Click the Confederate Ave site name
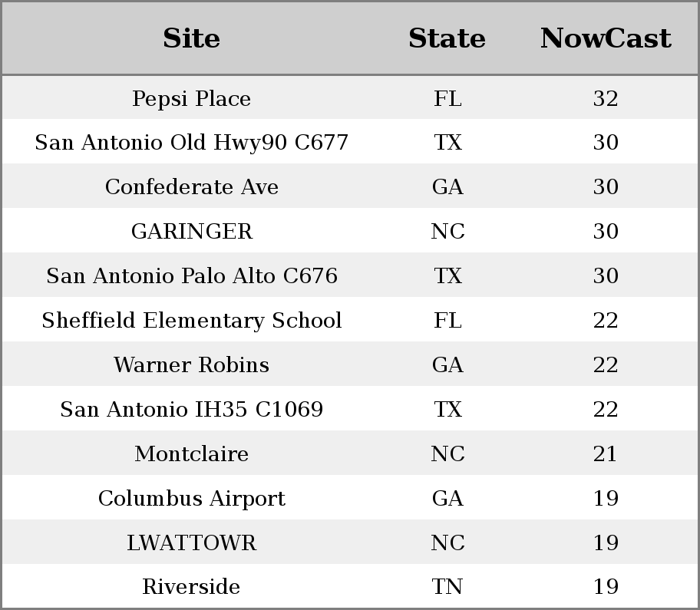Viewport: 700px width, 610px height. [192, 186]
